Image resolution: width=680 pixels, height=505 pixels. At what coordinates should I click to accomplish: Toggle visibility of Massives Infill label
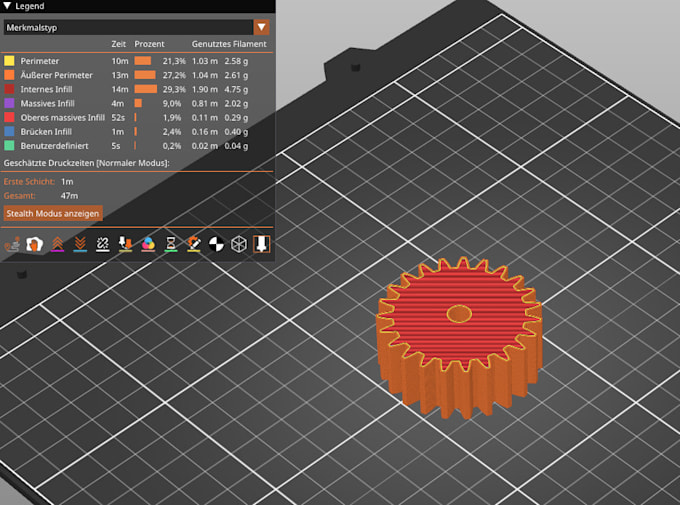47,103
